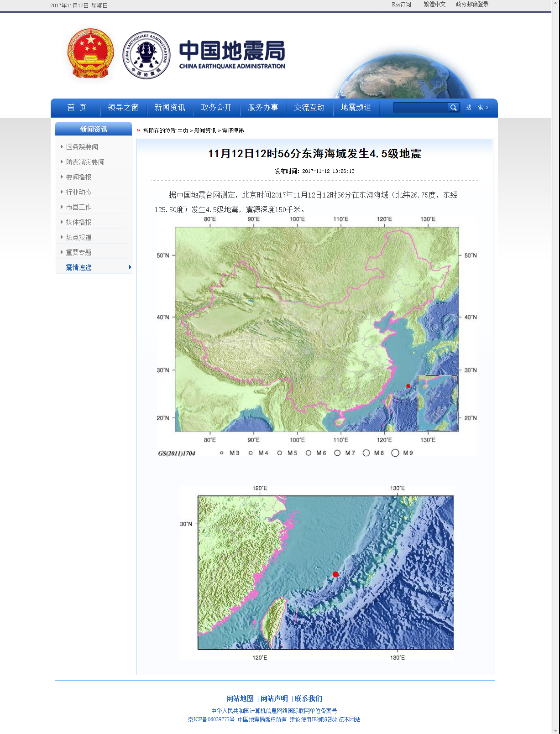Click the red epicenter dot on regional map

point(336,574)
